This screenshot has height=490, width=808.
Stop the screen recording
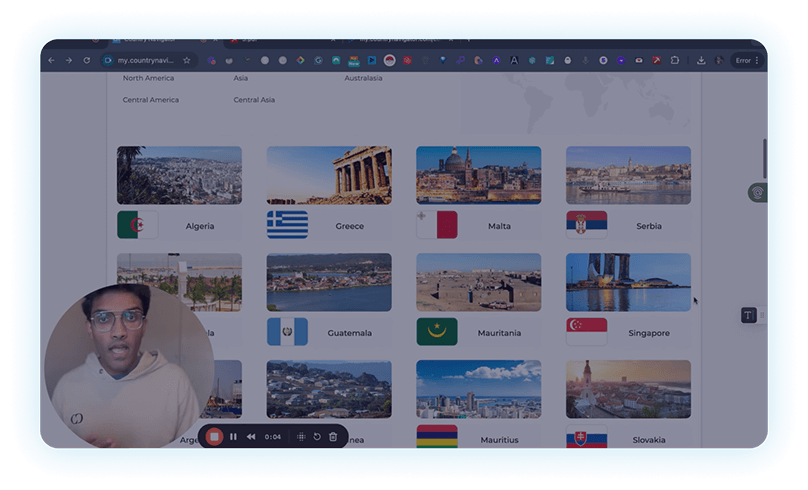[214, 436]
